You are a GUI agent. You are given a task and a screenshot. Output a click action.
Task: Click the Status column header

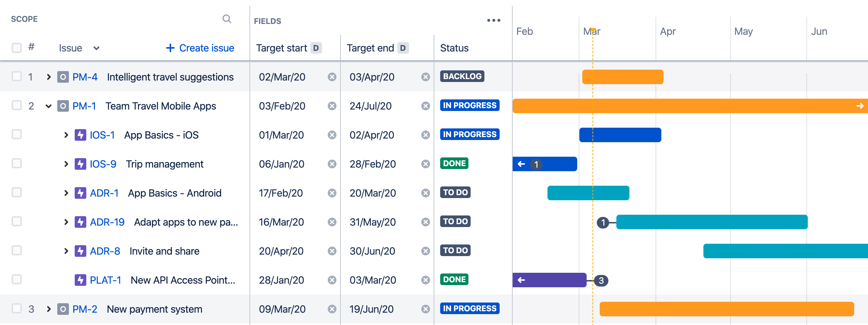454,48
